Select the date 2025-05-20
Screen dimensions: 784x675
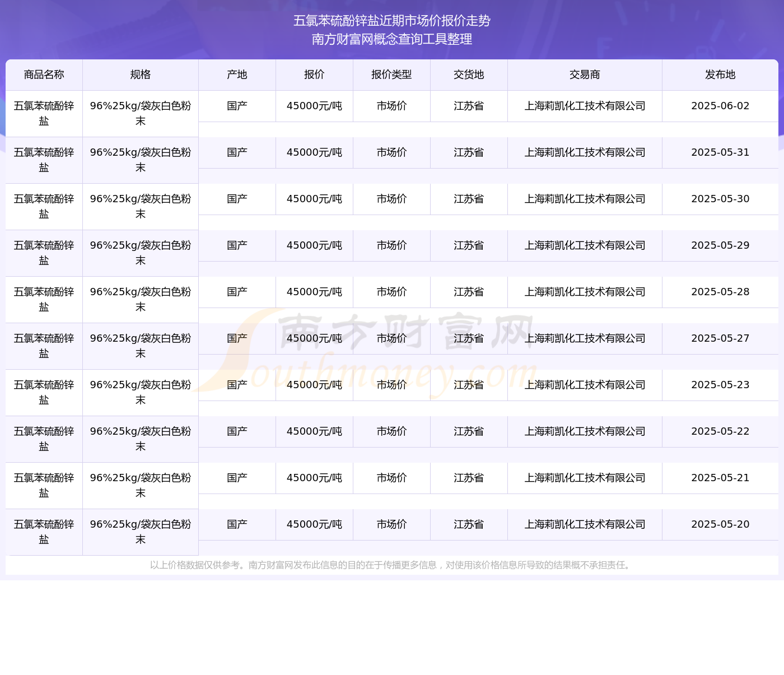coord(720,524)
